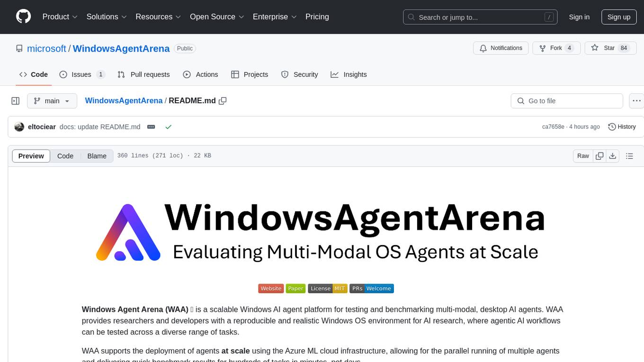The image size is (644, 362).
Task: Click the eltociear avatar image
Action: [19, 127]
